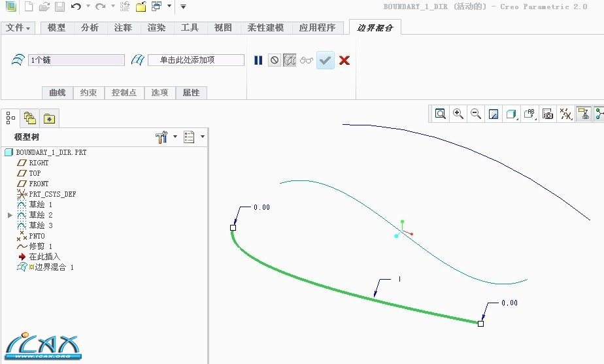Click first direction collector showing 1个链
The image size is (604, 364).
[76, 60]
